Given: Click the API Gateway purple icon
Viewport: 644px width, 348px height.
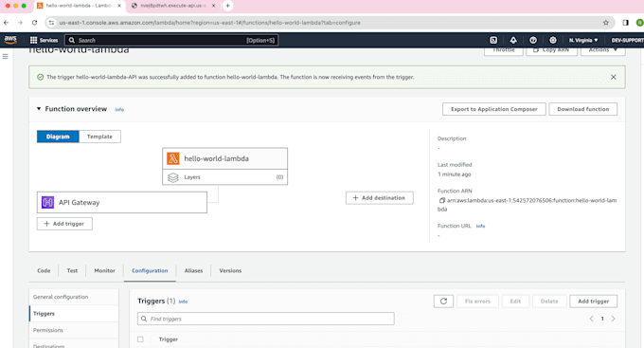Looking at the screenshot, I should click(x=47, y=202).
